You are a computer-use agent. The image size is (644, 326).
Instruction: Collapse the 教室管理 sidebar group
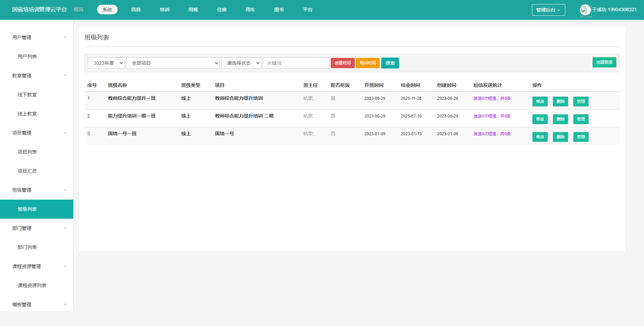(65, 76)
